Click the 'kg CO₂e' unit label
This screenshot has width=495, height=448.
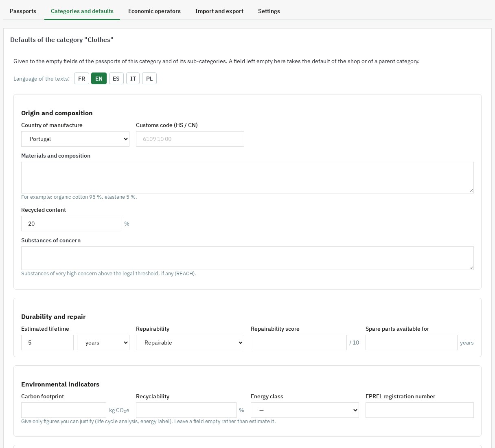click(x=119, y=410)
